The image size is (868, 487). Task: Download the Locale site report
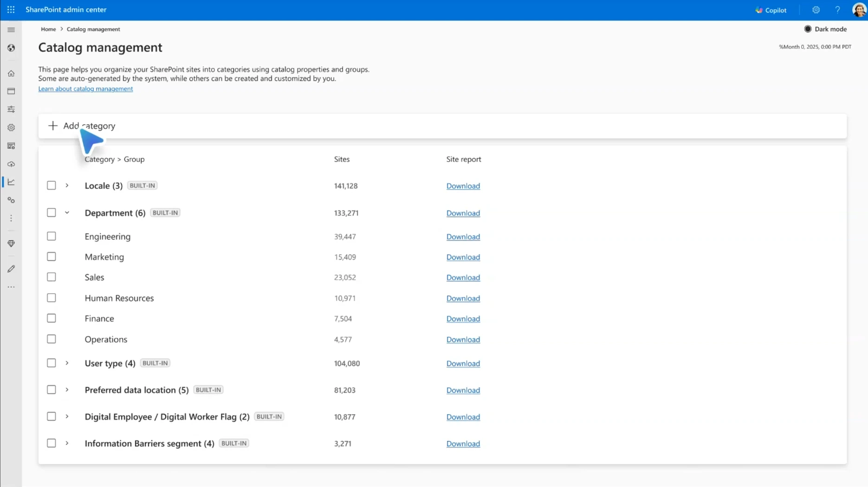tap(463, 186)
